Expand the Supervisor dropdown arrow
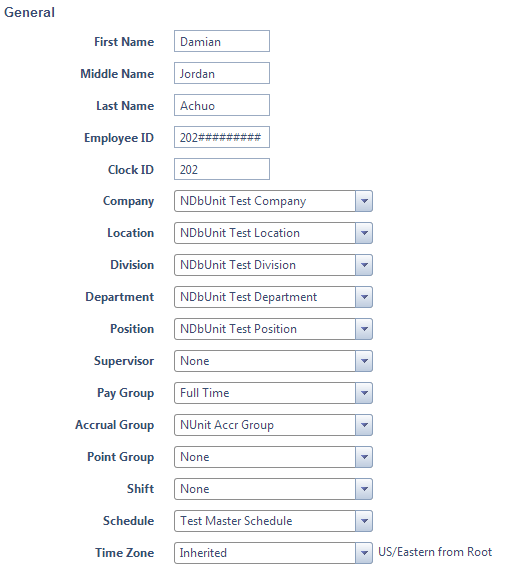This screenshot has height=580, width=525. coord(364,361)
